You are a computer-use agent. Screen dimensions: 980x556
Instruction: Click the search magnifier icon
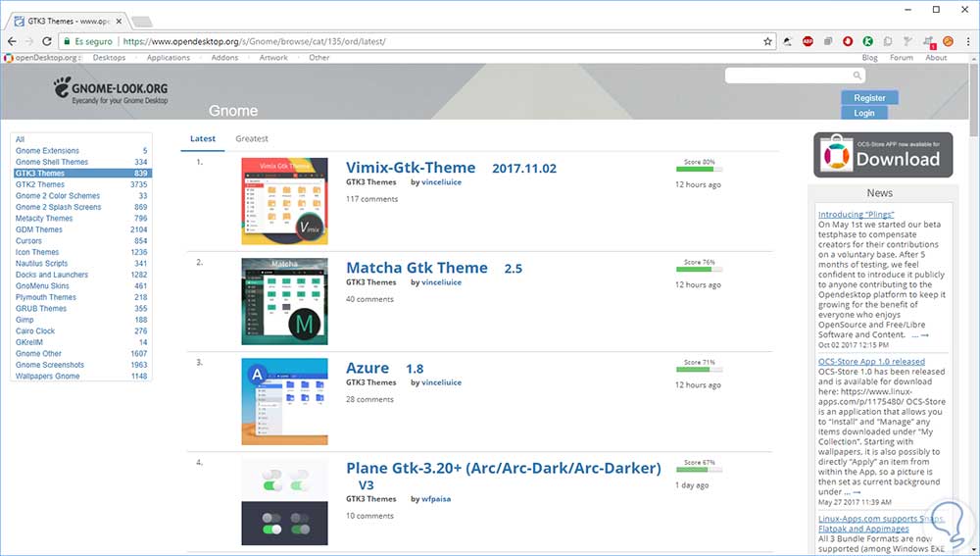pos(857,76)
